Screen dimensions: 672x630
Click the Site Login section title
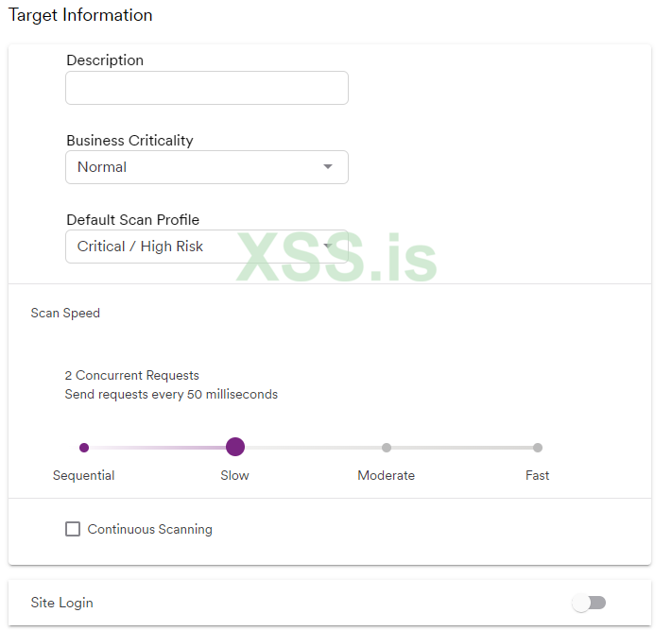click(x=62, y=603)
